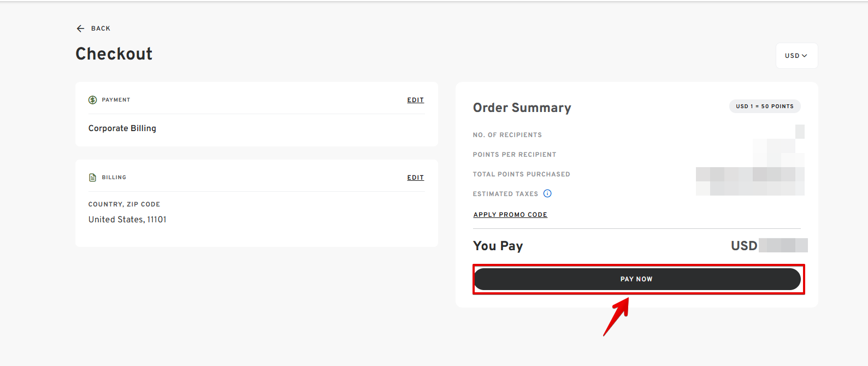Open the Apply Promo Code link
868x366 pixels.
click(x=510, y=215)
